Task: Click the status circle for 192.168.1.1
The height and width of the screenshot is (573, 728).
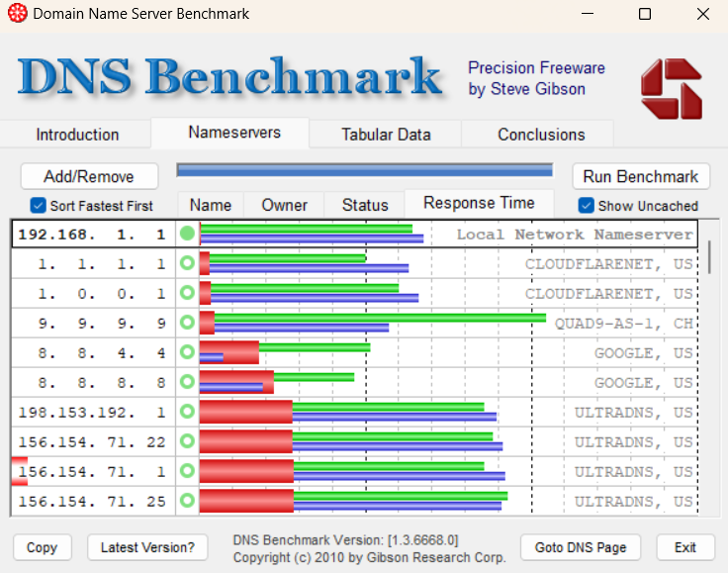Action: pos(187,234)
